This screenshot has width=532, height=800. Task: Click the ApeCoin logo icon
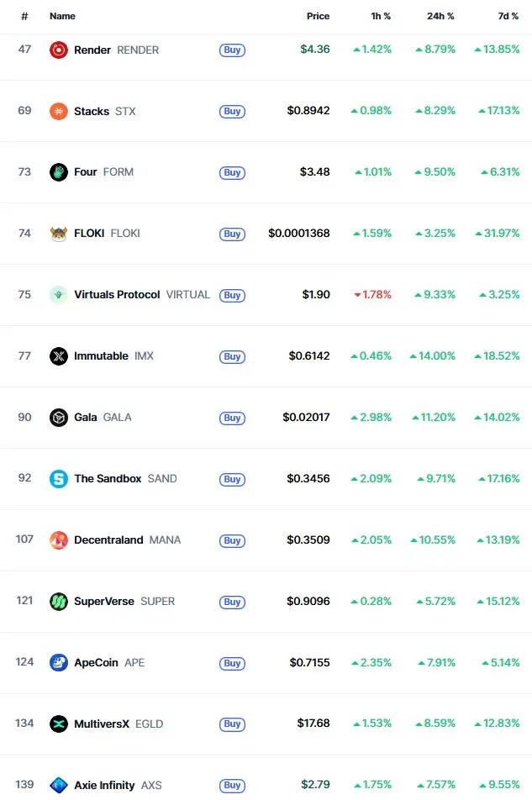pos(59,662)
